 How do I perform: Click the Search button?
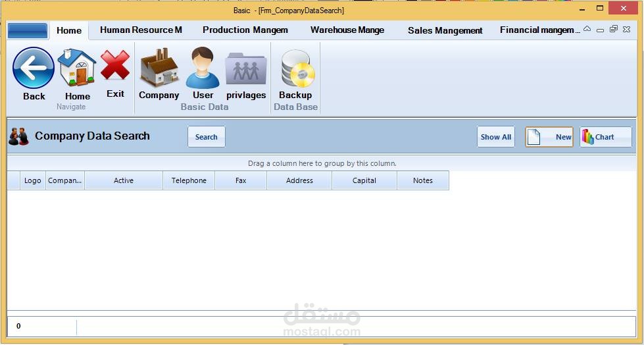click(206, 137)
